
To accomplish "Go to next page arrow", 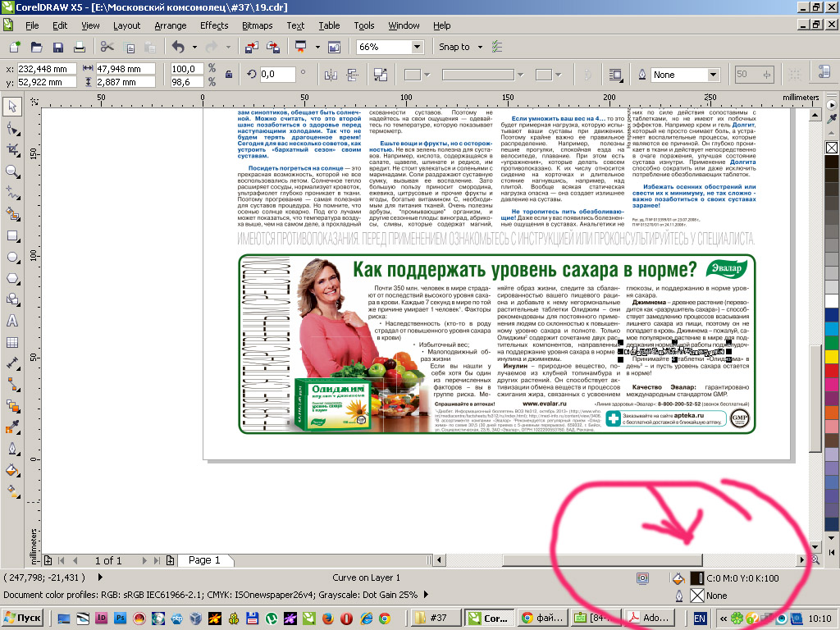I will pyautogui.click(x=144, y=560).
